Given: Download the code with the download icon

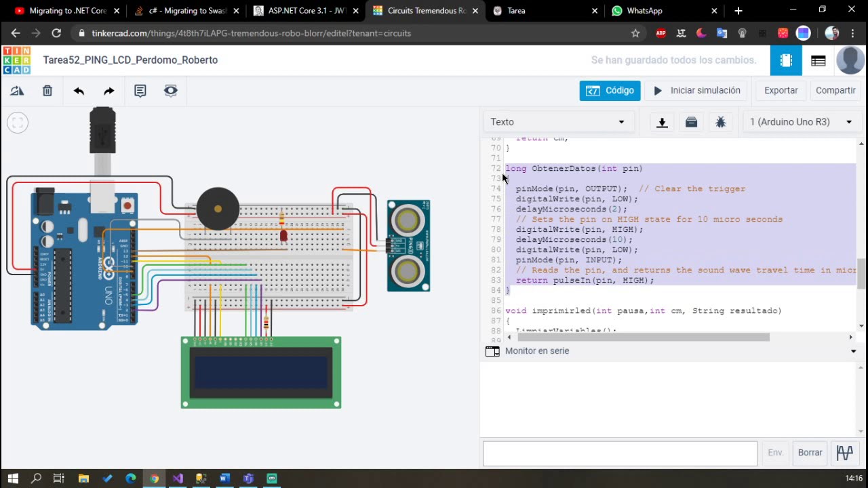Looking at the screenshot, I should pyautogui.click(x=663, y=122).
